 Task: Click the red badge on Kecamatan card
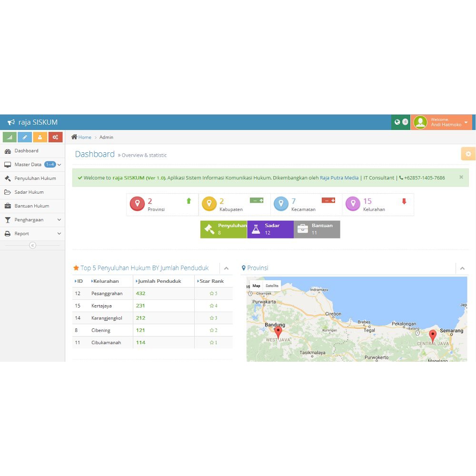328,200
